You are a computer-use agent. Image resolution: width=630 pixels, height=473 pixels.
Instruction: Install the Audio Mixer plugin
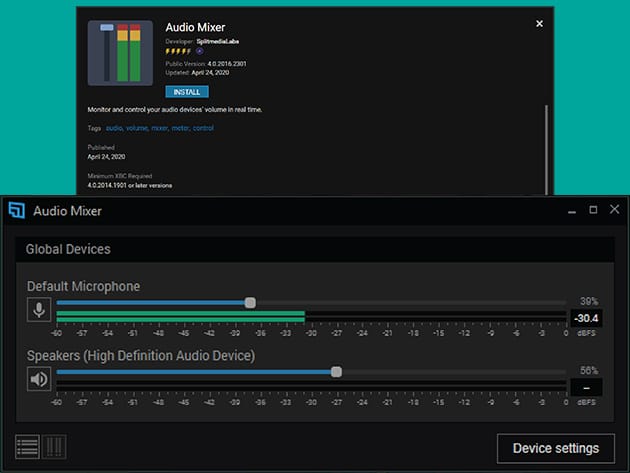pos(187,91)
